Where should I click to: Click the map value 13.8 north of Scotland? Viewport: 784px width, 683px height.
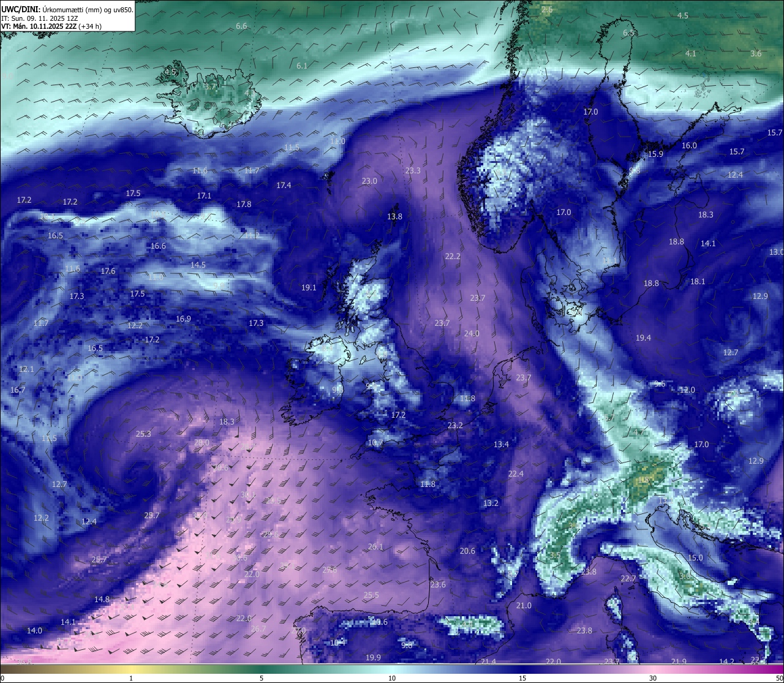pos(394,217)
